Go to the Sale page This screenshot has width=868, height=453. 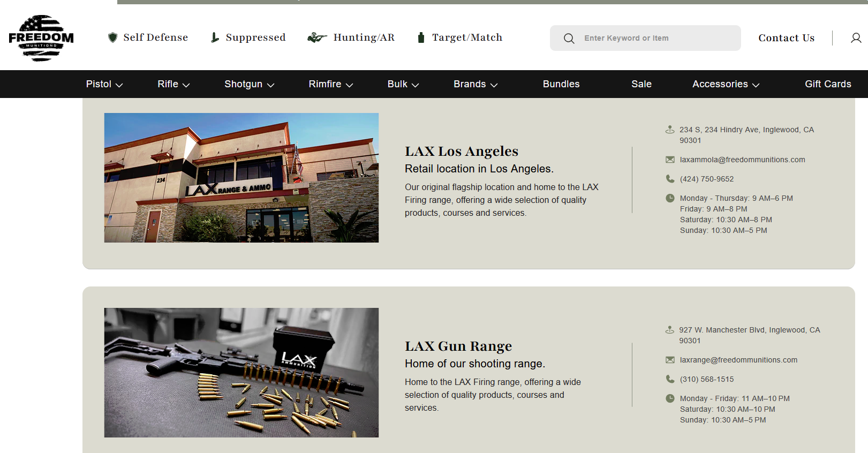641,84
